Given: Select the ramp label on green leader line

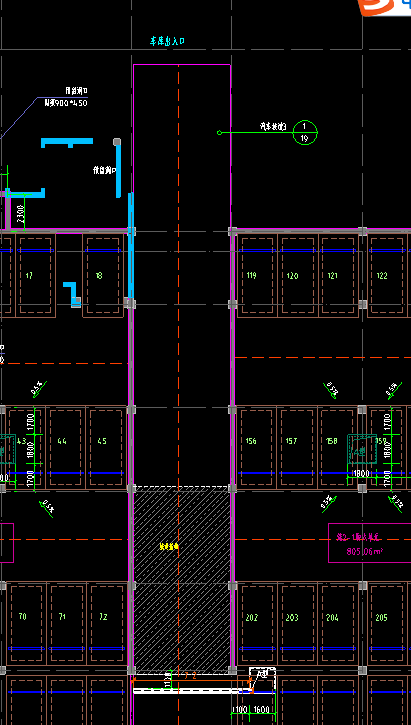Looking at the screenshot, I should [x=273, y=126].
